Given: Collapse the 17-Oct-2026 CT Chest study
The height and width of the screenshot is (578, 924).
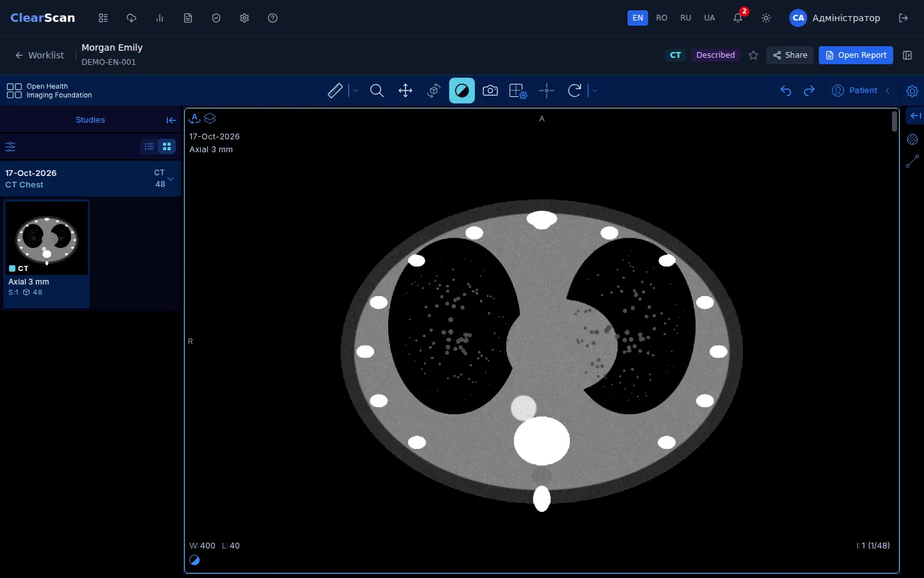Looking at the screenshot, I should coord(171,179).
